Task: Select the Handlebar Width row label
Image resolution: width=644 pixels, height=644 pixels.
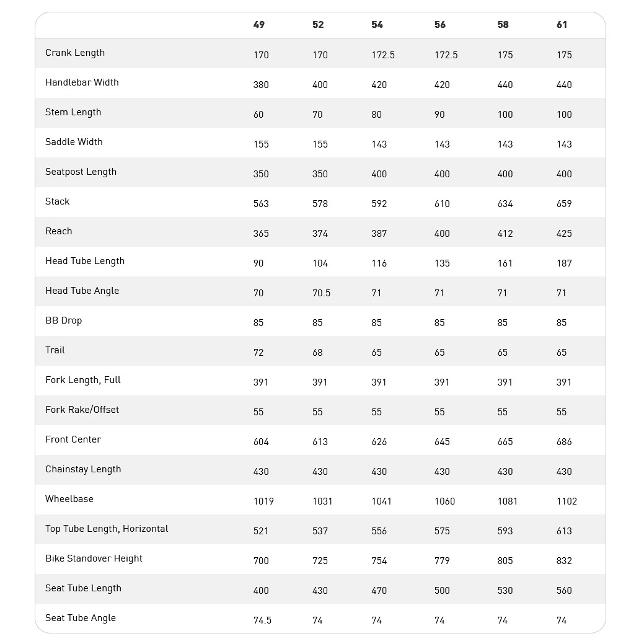Action: (82, 82)
